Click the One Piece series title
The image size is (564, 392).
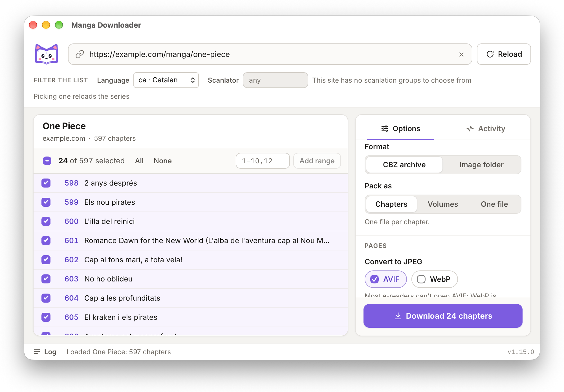(x=64, y=126)
